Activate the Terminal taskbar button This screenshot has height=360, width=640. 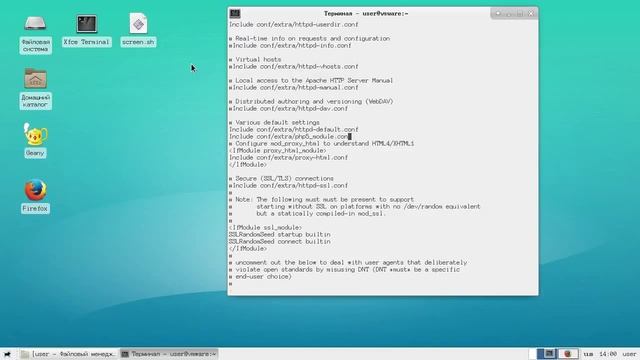[x=169, y=354]
